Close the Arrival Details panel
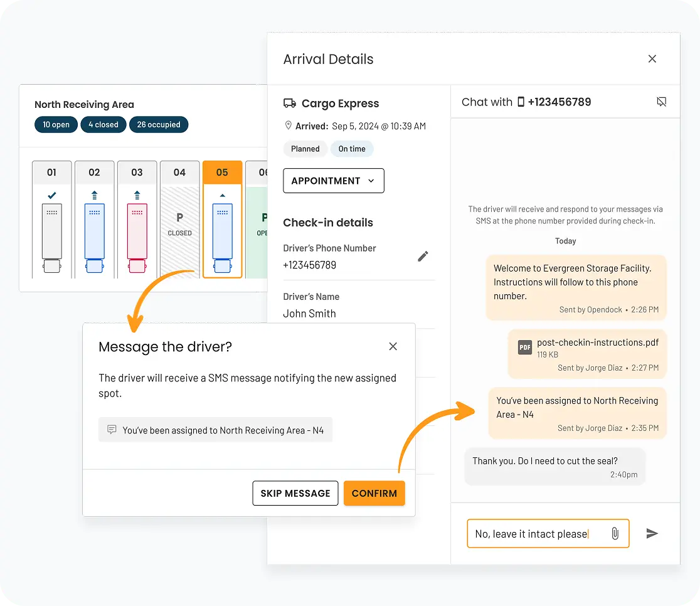Viewport: 700px width, 606px height. [x=652, y=59]
